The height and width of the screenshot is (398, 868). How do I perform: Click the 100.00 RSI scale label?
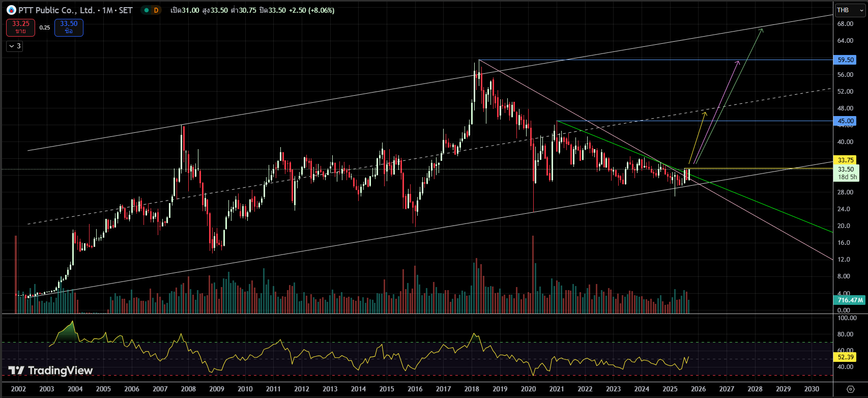click(847, 318)
